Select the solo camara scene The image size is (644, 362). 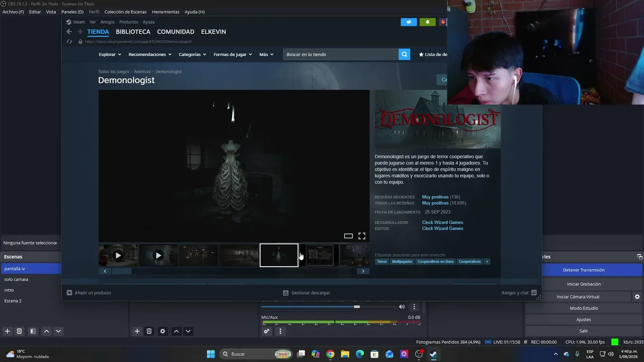coord(31,280)
